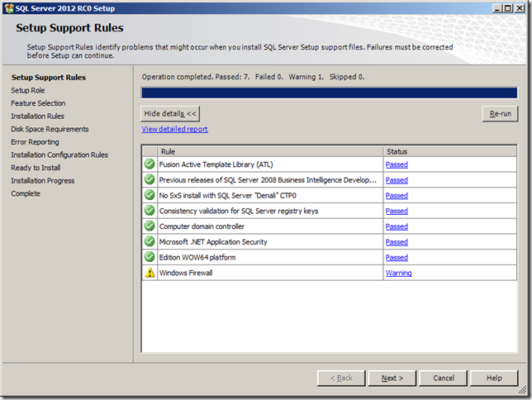This screenshot has height=400, width=532.
Task: Collapse the rules list with Hide details
Action: pyautogui.click(x=170, y=113)
